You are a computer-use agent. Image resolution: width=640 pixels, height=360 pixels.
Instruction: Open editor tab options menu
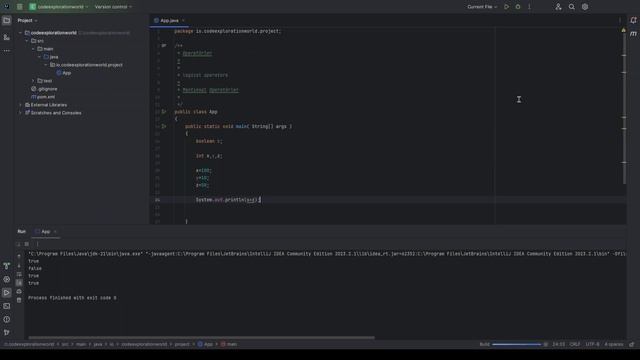620,20
